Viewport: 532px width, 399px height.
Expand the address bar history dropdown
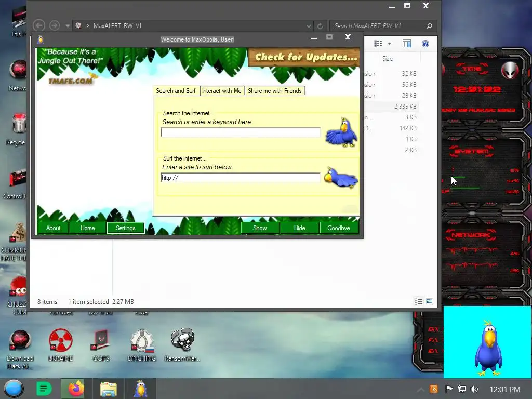[309, 26]
